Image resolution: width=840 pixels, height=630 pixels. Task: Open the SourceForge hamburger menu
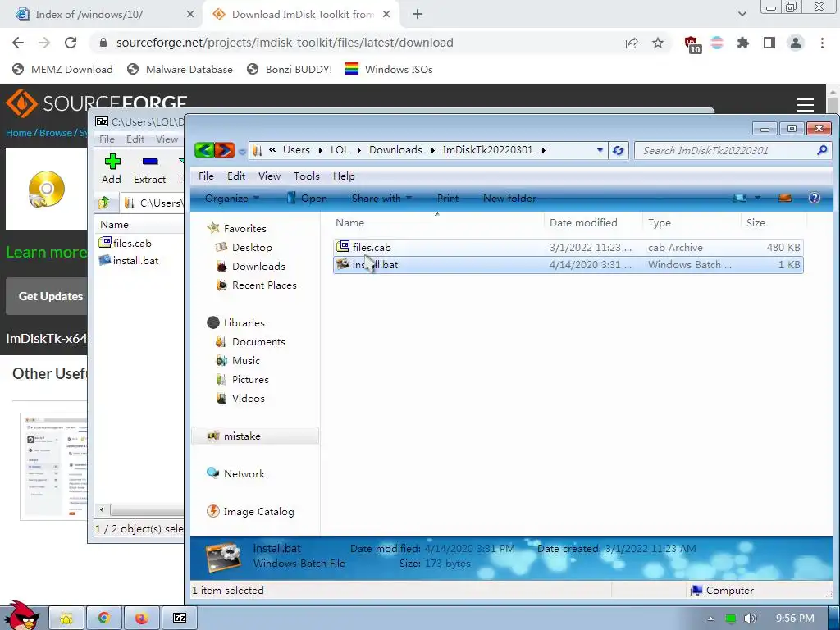pyautogui.click(x=806, y=104)
